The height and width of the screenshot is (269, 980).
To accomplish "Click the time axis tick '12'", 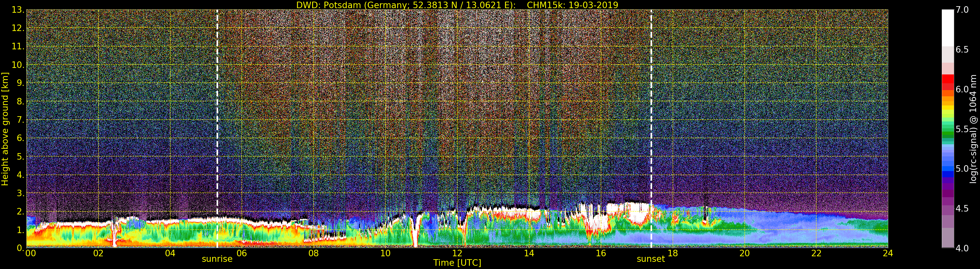I will 457,253.
